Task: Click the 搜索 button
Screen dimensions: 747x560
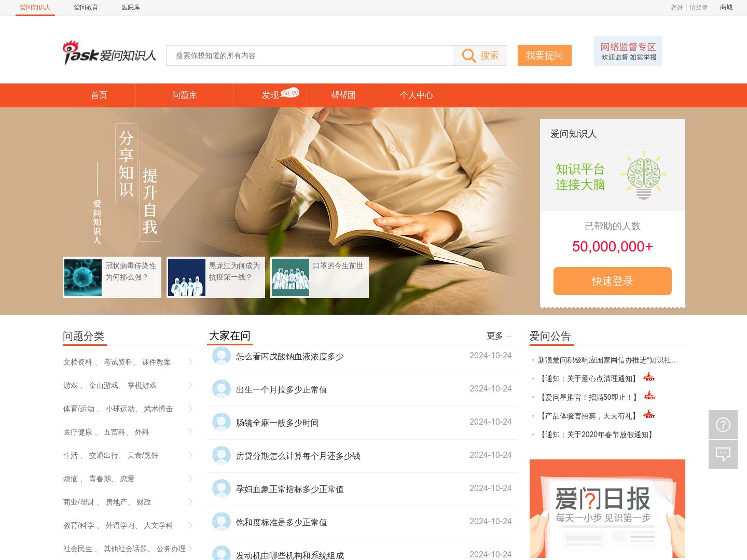Action: (x=480, y=55)
